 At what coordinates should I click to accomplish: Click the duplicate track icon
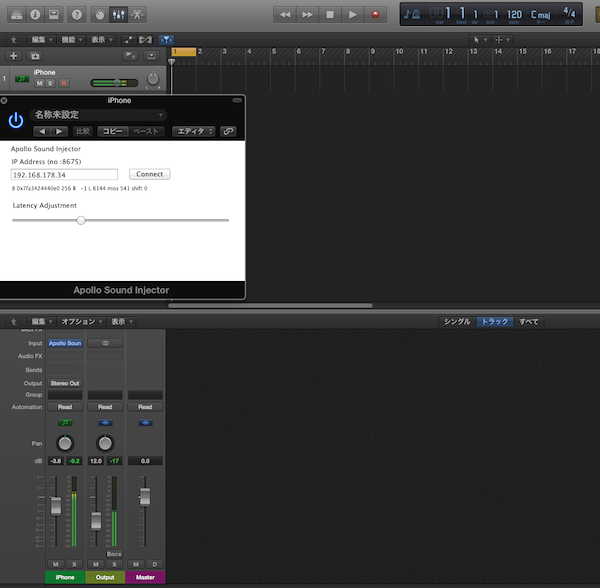click(35, 56)
